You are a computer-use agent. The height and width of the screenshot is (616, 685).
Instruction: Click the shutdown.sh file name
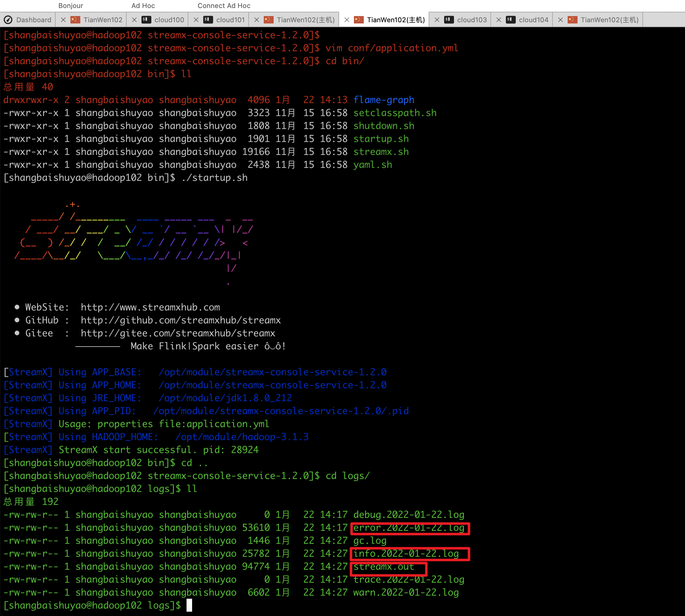coord(384,126)
